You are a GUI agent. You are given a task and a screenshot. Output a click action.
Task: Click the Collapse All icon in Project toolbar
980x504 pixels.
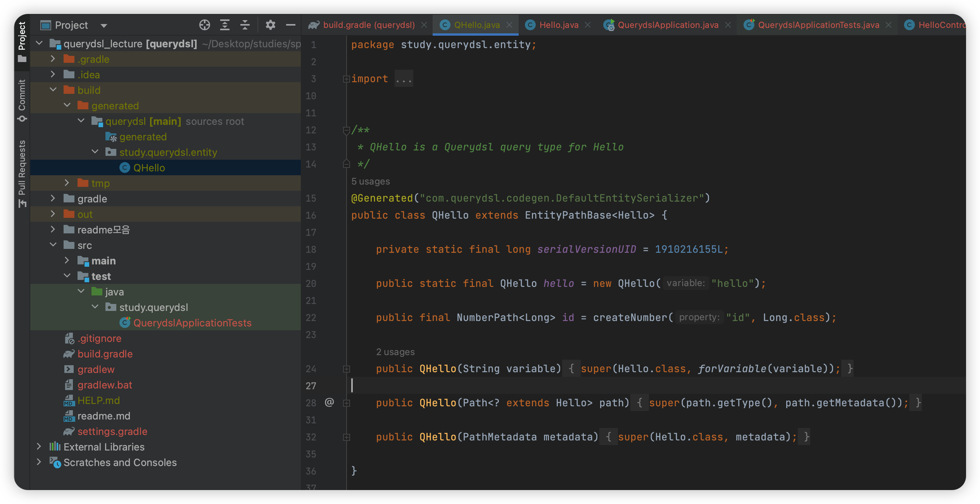245,25
